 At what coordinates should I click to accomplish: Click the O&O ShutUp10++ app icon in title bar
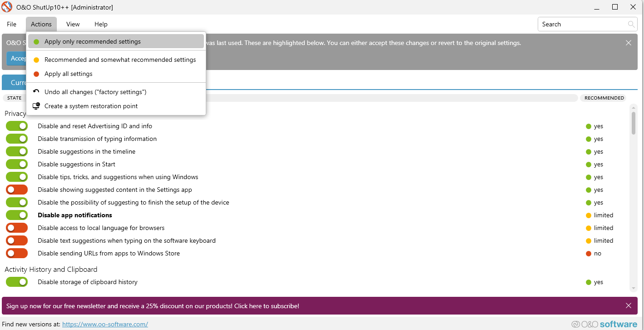7,7
